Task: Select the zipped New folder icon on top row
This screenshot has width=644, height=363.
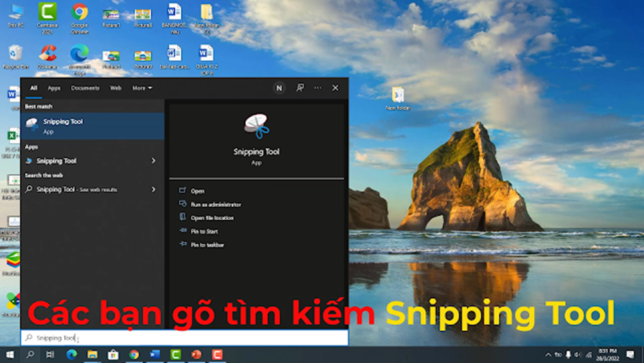Action: click(x=206, y=19)
